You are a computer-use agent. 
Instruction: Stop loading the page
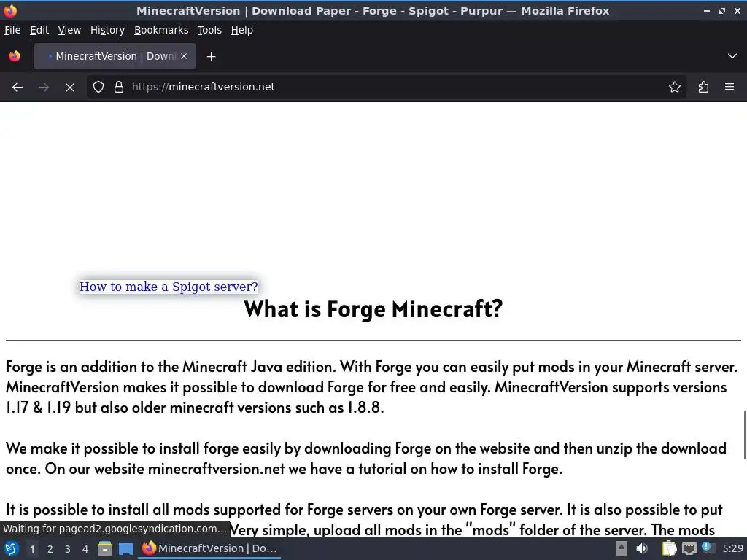tap(69, 87)
